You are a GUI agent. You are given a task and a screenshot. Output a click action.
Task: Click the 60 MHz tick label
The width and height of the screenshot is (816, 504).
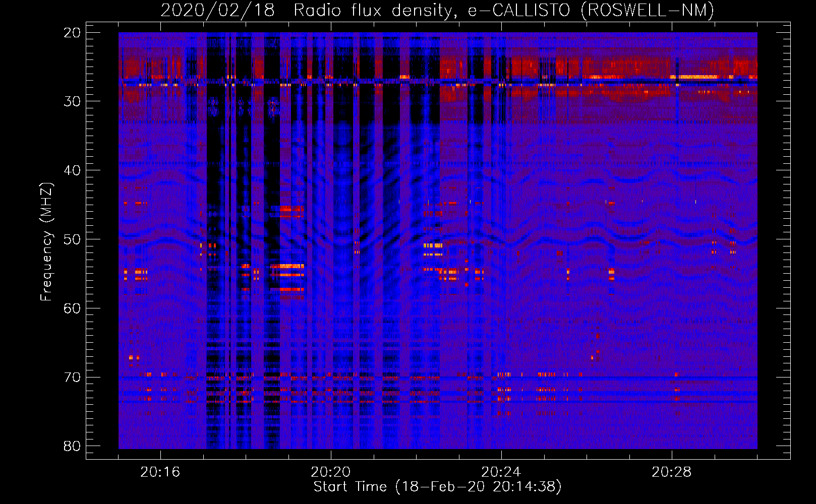[x=73, y=308]
